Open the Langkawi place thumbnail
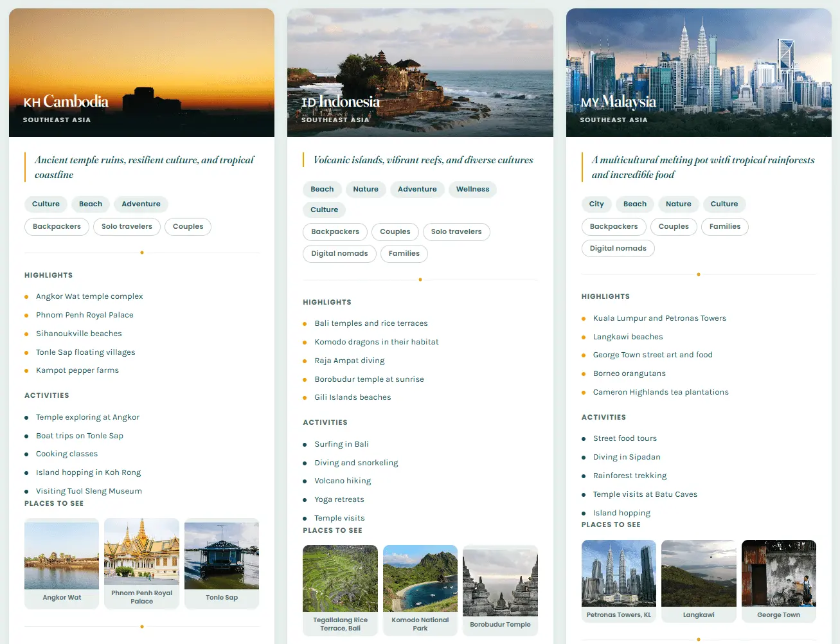The height and width of the screenshot is (644, 840). tap(699, 582)
